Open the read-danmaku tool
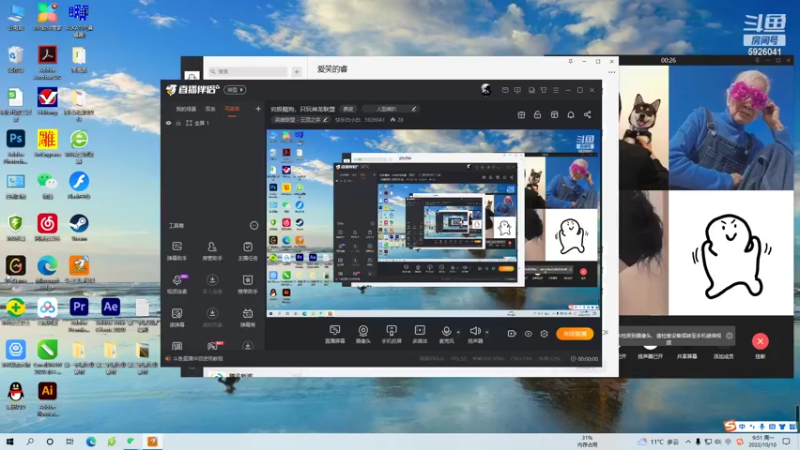800x450 pixels. (x=177, y=317)
